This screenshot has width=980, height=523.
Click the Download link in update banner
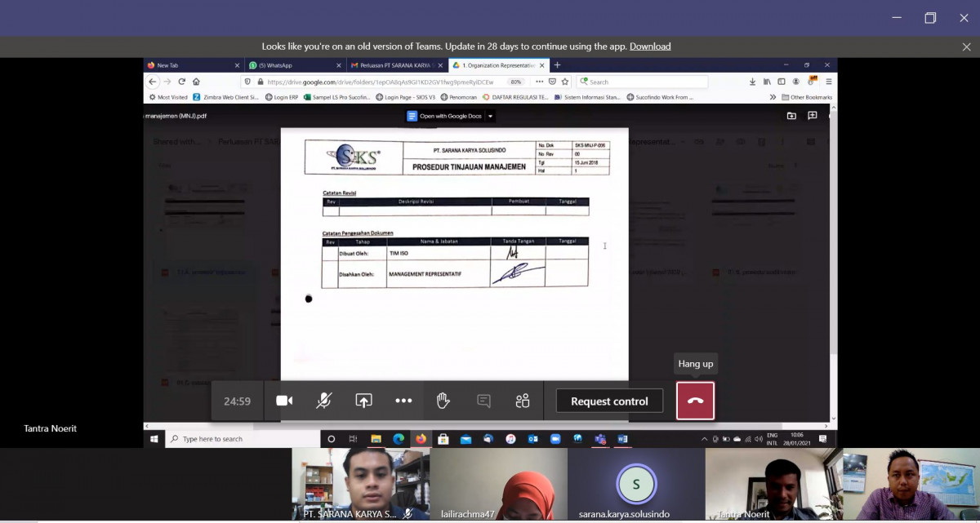[650, 47]
